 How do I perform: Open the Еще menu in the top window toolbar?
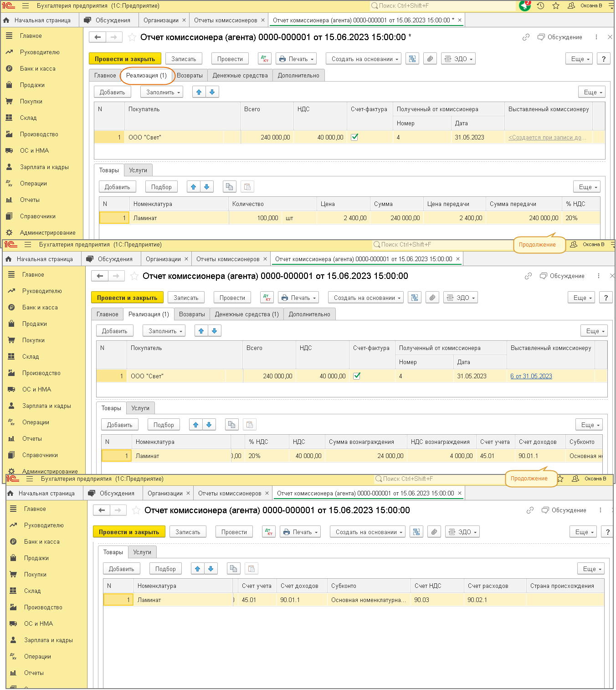tap(579, 59)
